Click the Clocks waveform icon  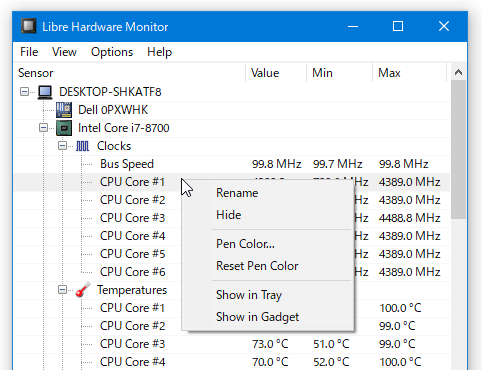tap(82, 146)
